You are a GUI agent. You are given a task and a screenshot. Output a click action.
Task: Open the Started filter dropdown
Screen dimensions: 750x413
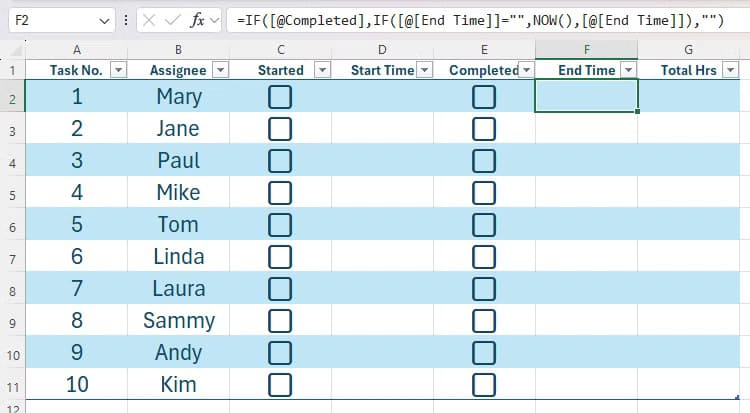322,70
